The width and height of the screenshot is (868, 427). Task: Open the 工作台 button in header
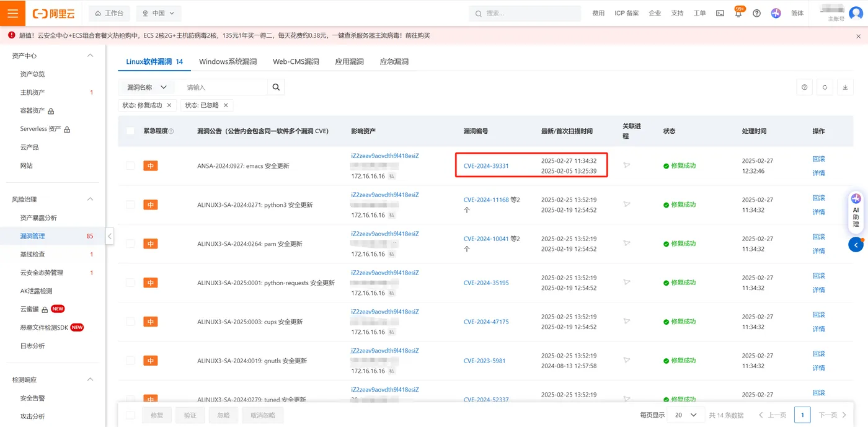click(109, 13)
